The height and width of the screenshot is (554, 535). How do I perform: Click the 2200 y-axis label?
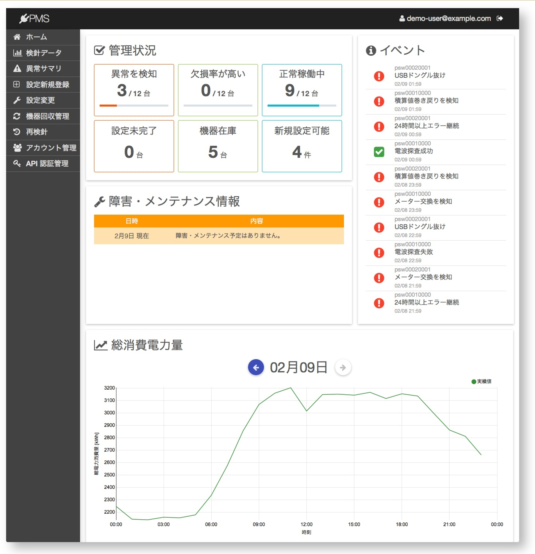coord(109,512)
